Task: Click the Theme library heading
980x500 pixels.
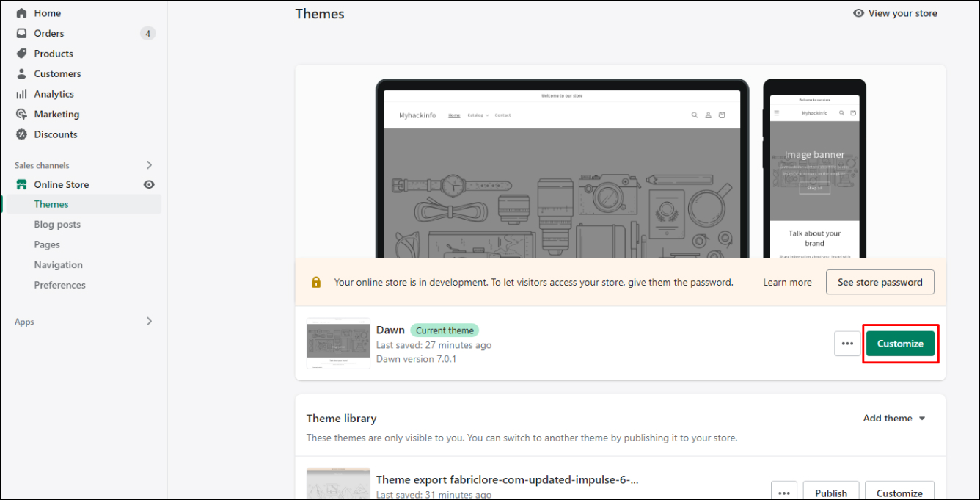Action: pos(341,418)
